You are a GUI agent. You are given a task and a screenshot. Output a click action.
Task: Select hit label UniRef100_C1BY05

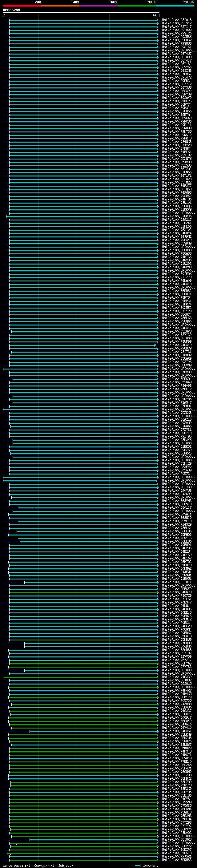(x=176, y=399)
